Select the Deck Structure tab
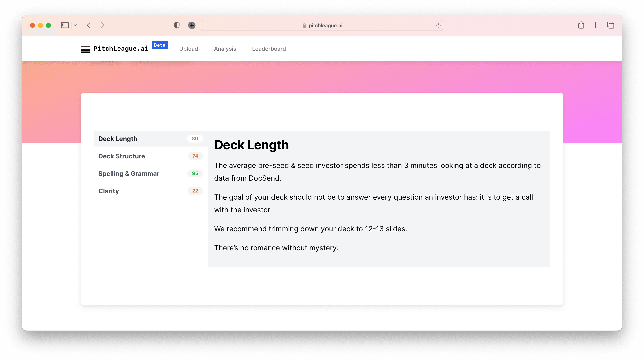This screenshot has height=360, width=644. (x=150, y=156)
